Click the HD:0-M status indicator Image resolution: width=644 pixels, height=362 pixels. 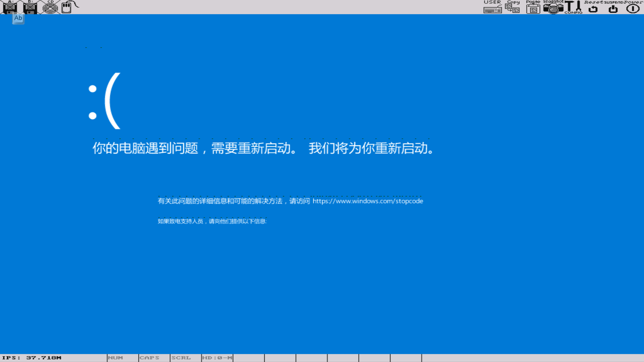217,358
